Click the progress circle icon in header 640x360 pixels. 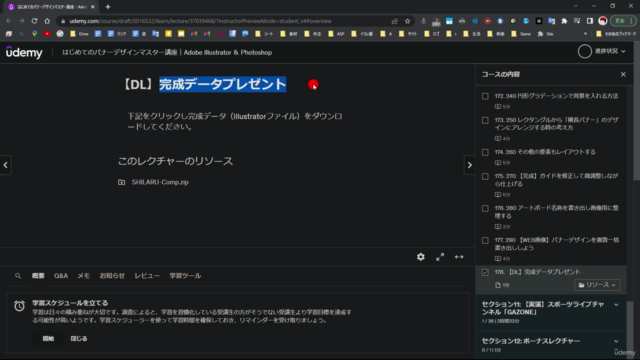point(584,51)
